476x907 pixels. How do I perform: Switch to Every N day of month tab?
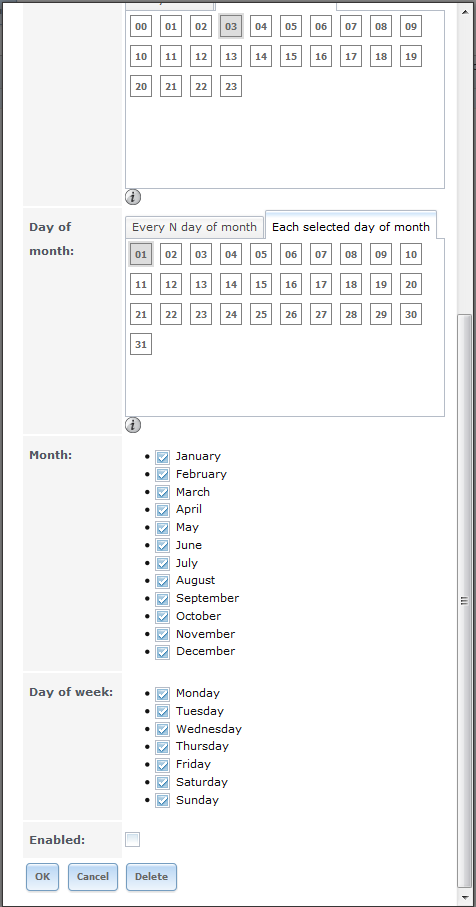[194, 227]
